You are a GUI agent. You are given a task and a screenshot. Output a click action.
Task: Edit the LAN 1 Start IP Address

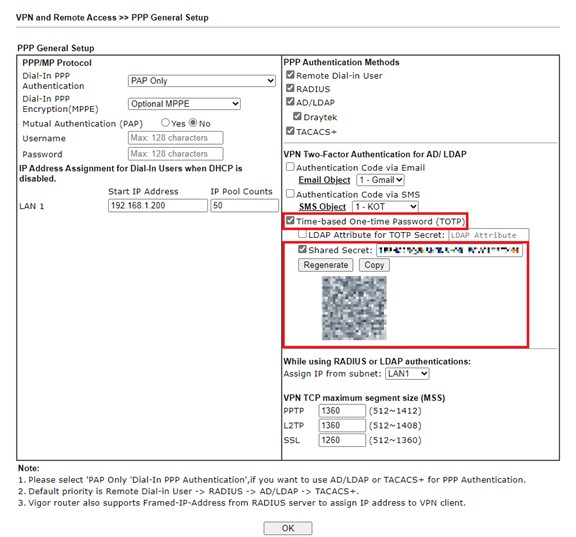(158, 205)
